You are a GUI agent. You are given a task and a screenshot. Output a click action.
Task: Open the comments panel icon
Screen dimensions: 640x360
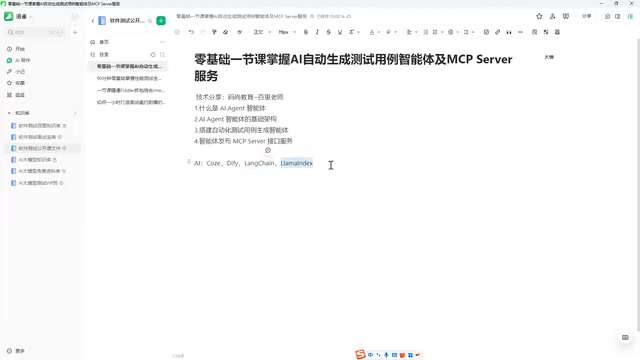point(566,16)
